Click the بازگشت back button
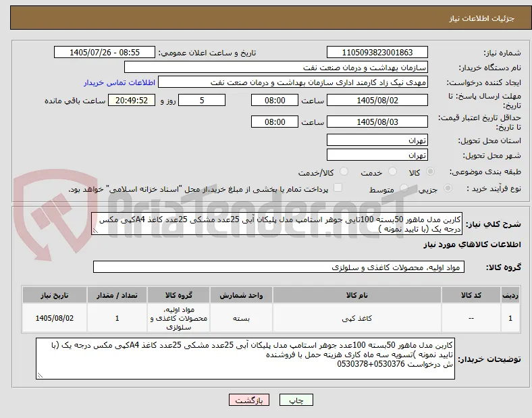The height and width of the screenshot is (418, 532). point(249,400)
